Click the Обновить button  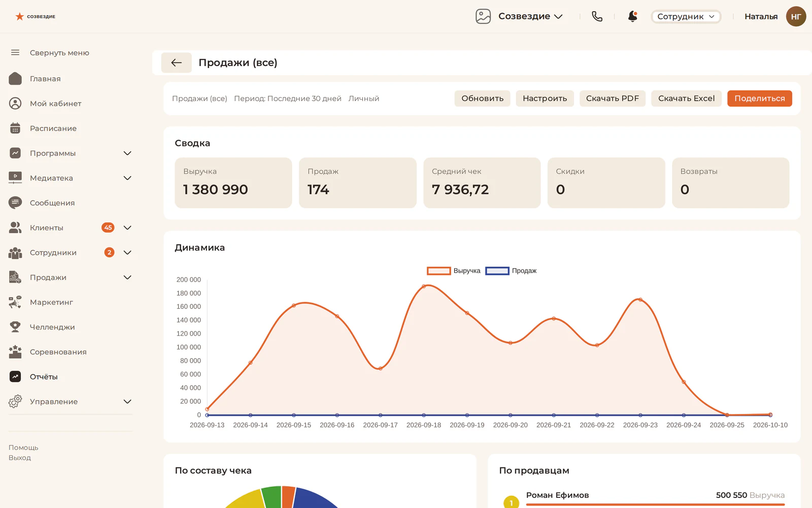pyautogui.click(x=482, y=99)
